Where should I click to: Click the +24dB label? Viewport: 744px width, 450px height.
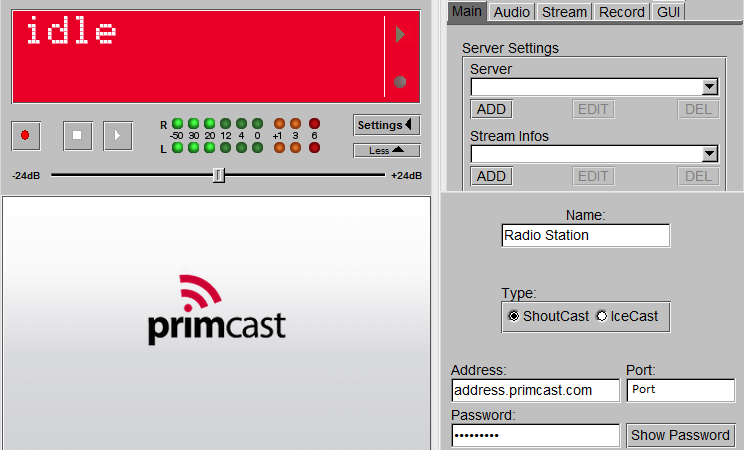click(406, 176)
